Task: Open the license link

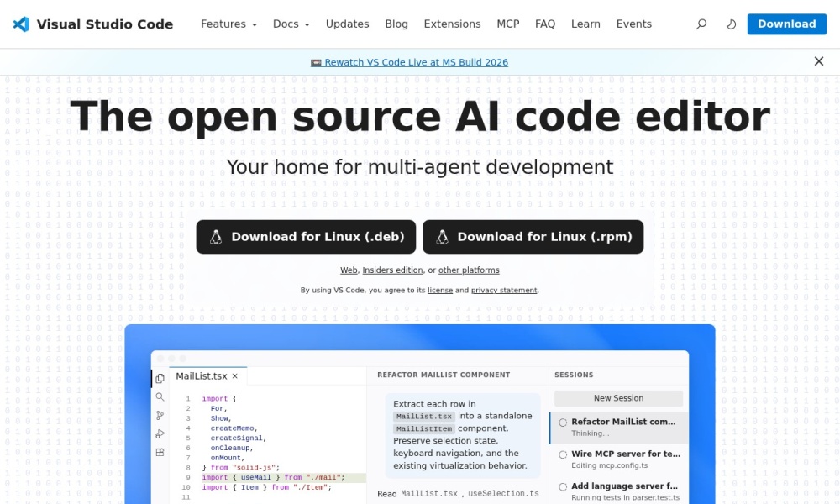Action: (440, 291)
